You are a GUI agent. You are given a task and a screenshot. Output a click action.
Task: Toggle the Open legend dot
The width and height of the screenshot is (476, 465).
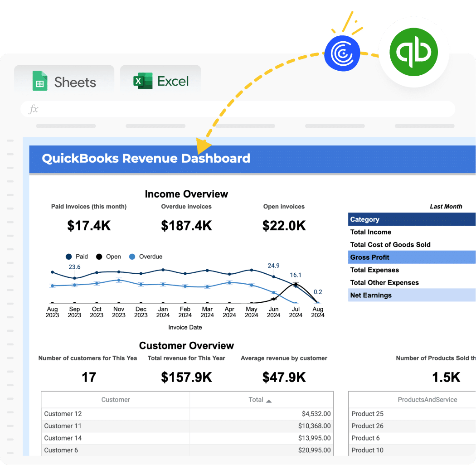coord(99,257)
